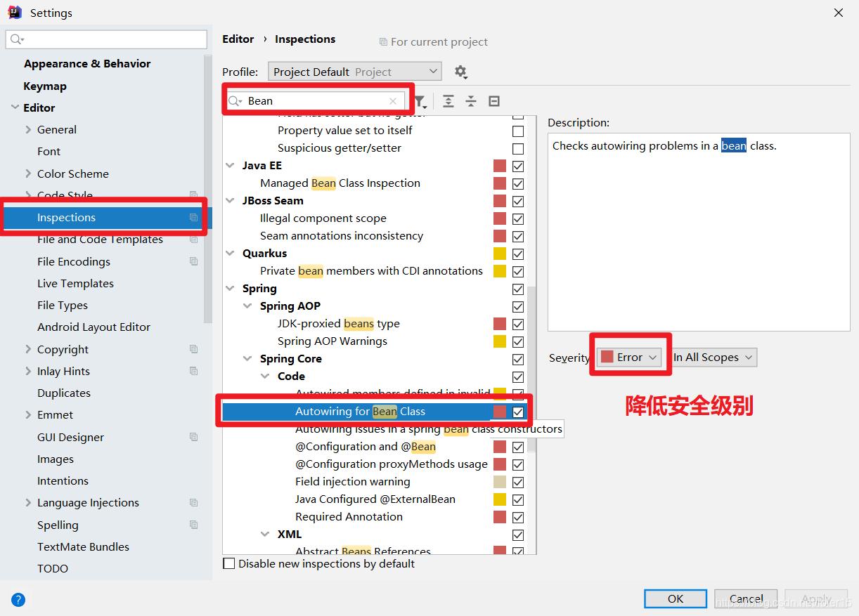Viewport: 859px width, 616px height.
Task: Collapse all inspection groups
Action: [x=471, y=101]
